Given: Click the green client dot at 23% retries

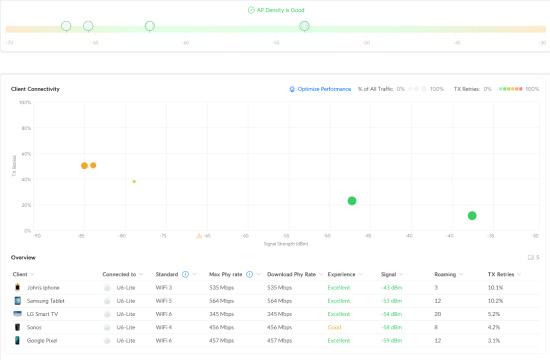Looking at the screenshot, I should (352, 201).
